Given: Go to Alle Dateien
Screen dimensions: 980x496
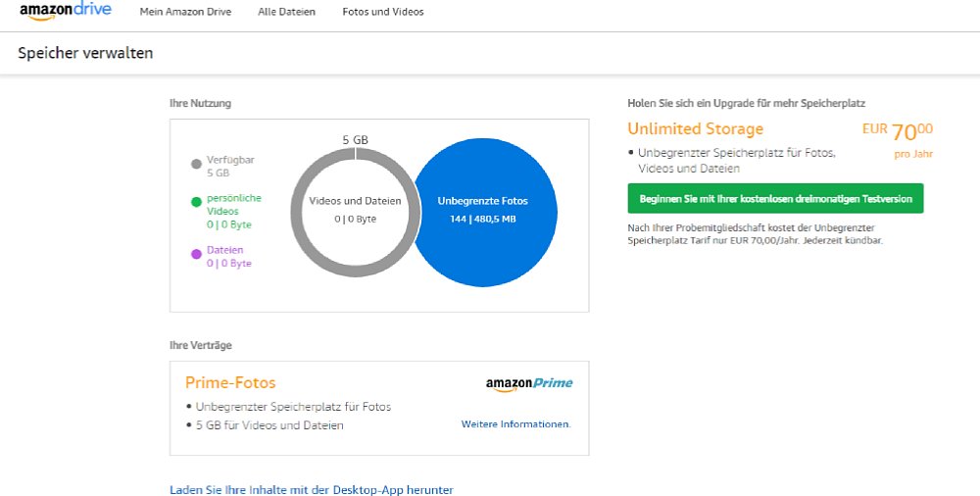Looking at the screenshot, I should pos(287,12).
